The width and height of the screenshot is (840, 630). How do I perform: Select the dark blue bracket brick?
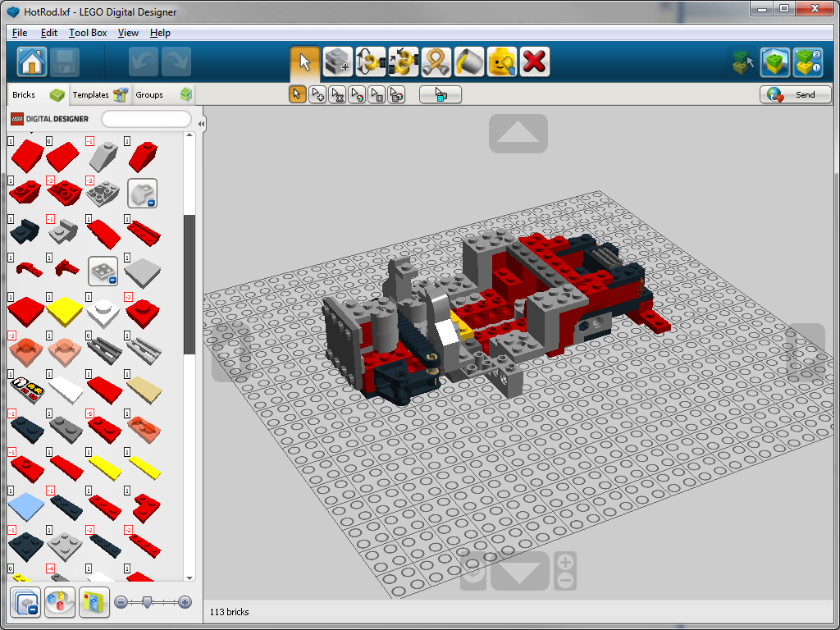[25, 231]
